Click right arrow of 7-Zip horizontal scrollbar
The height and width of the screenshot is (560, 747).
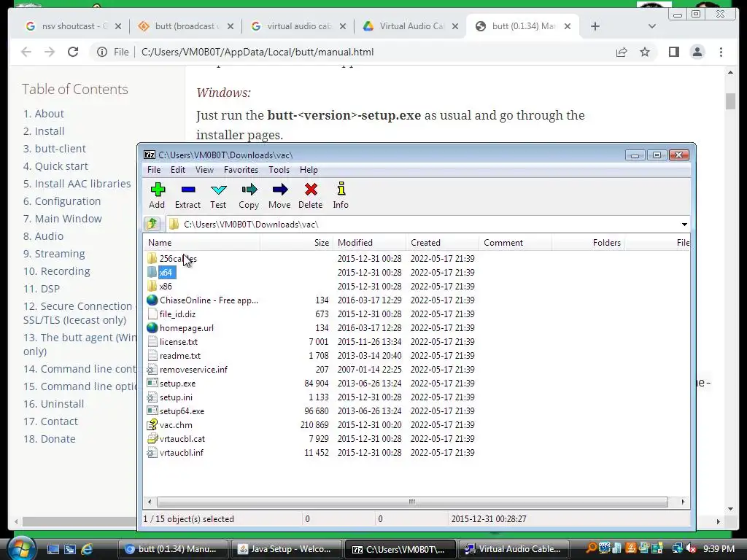click(683, 502)
